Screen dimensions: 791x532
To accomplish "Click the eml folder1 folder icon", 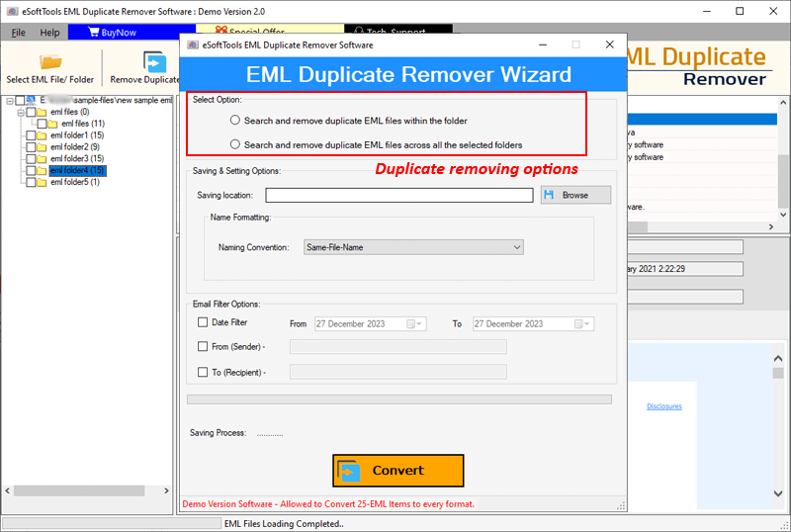I will coord(42,135).
